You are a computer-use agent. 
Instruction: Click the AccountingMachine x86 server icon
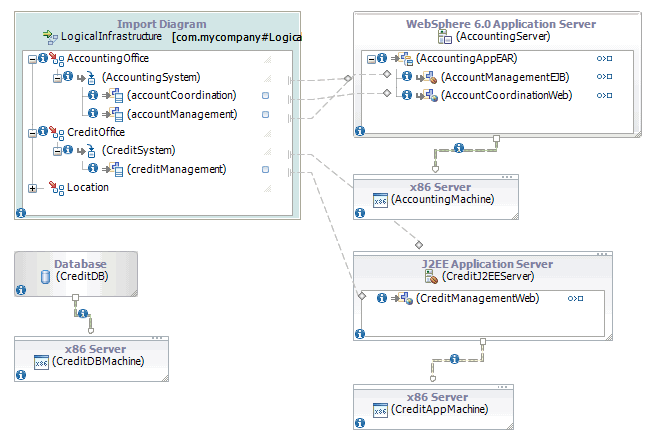pyautogui.click(x=380, y=200)
